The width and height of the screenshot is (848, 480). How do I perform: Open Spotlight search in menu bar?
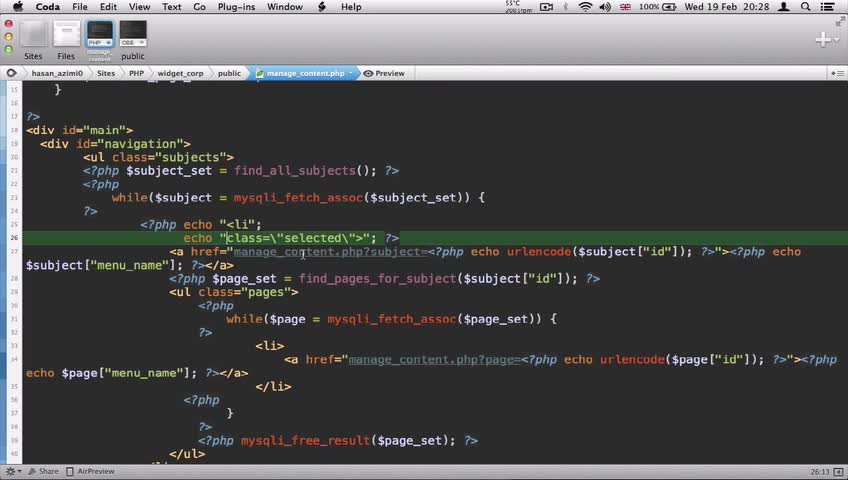805,7
